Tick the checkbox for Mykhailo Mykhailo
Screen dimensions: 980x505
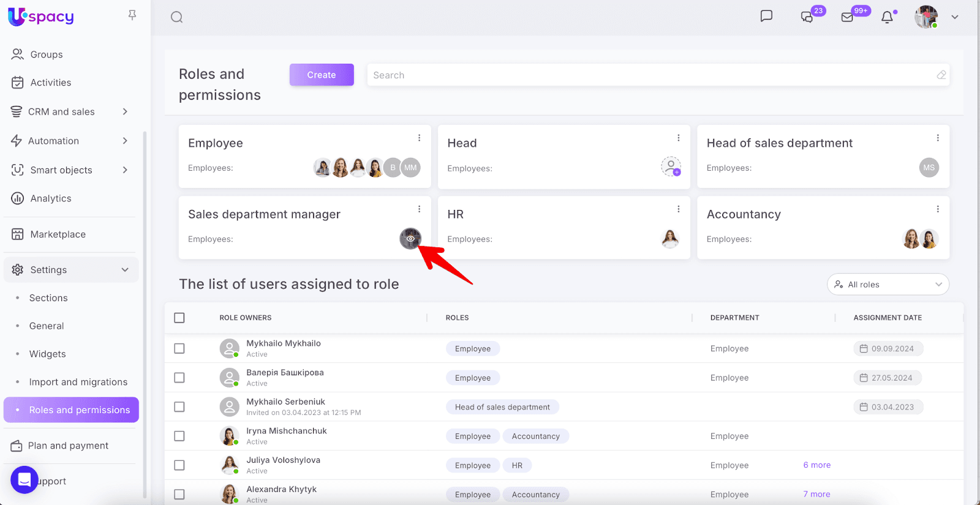tap(179, 348)
